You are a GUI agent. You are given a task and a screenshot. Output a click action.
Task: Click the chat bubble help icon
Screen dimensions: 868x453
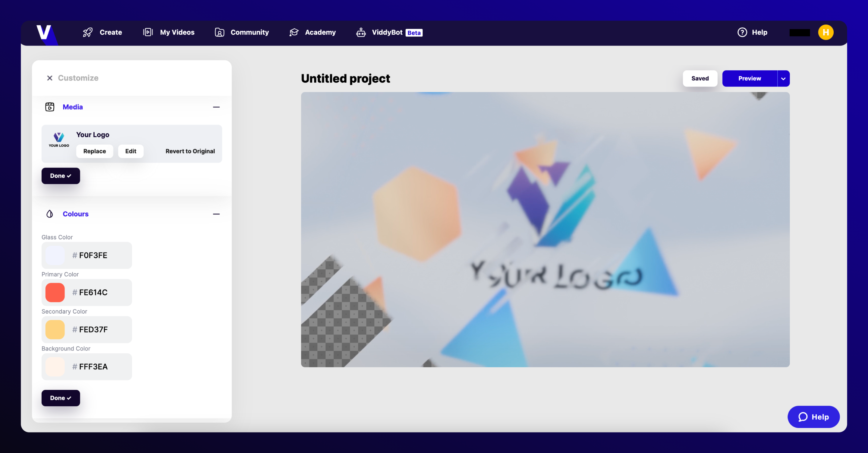click(x=803, y=417)
